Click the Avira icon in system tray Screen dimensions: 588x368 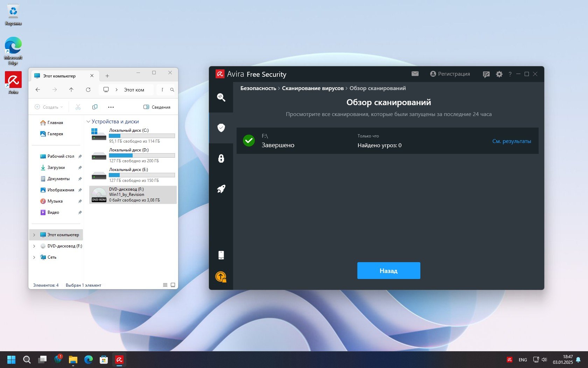[x=510, y=360]
